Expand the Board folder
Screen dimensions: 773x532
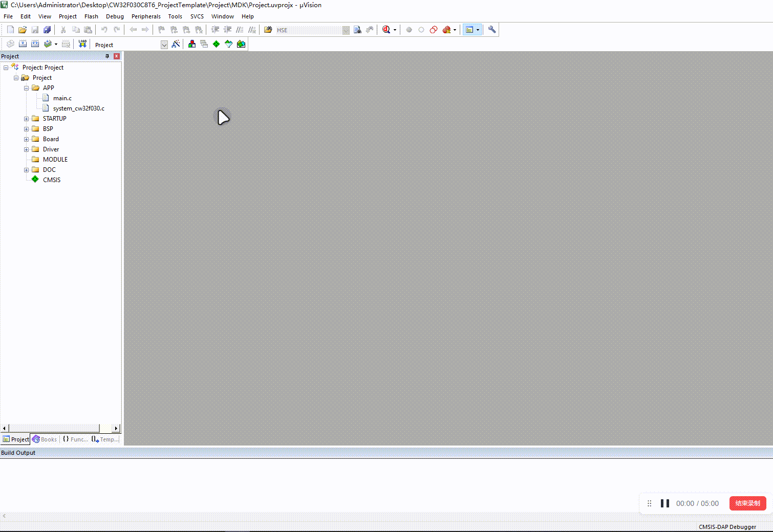click(x=26, y=139)
